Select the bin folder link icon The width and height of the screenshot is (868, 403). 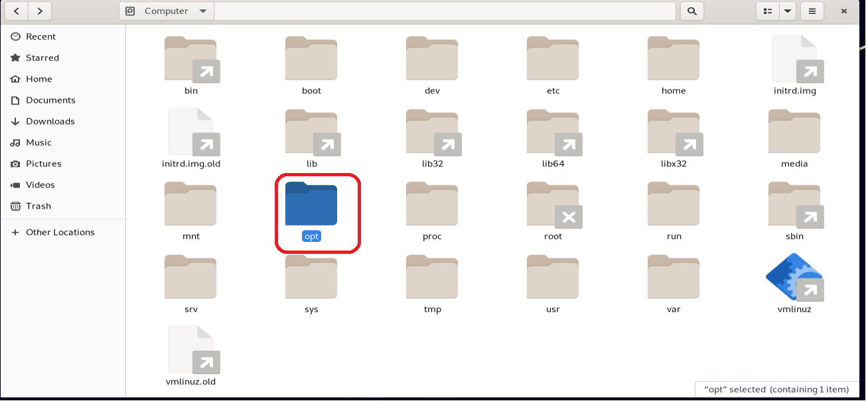click(x=191, y=58)
